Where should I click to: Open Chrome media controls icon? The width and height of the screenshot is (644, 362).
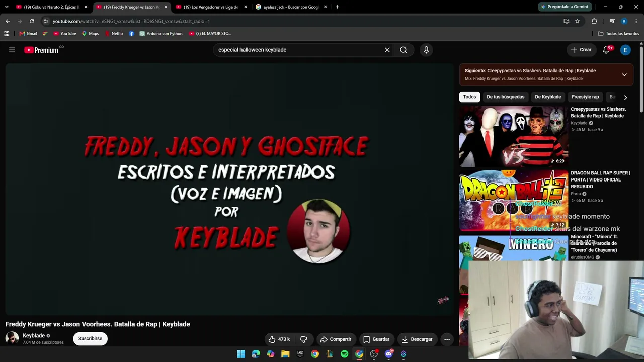coord(612,21)
